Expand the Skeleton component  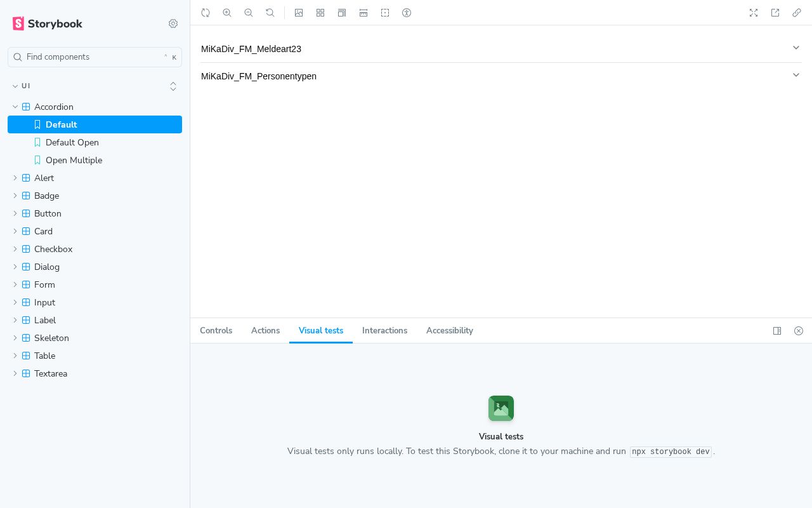coord(95,338)
